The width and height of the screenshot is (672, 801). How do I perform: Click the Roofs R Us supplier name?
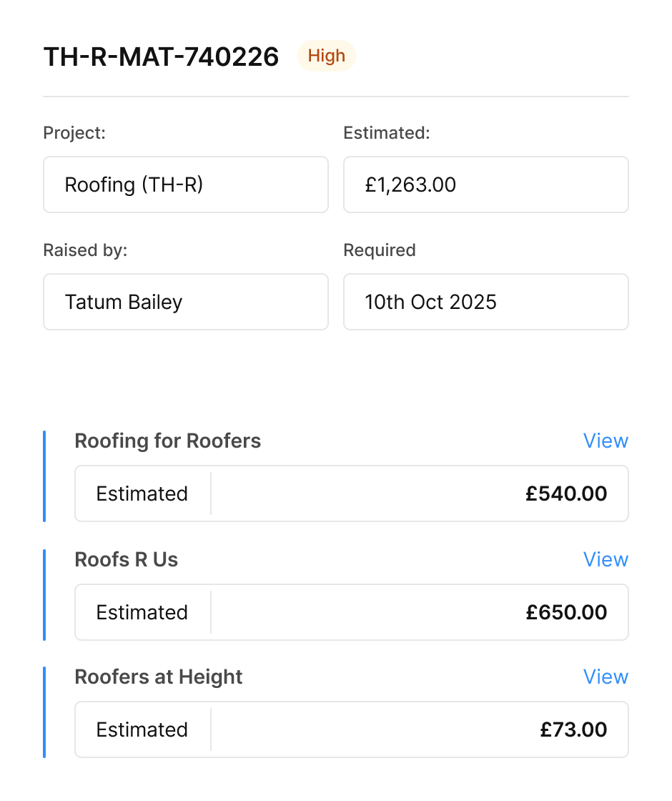[127, 559]
